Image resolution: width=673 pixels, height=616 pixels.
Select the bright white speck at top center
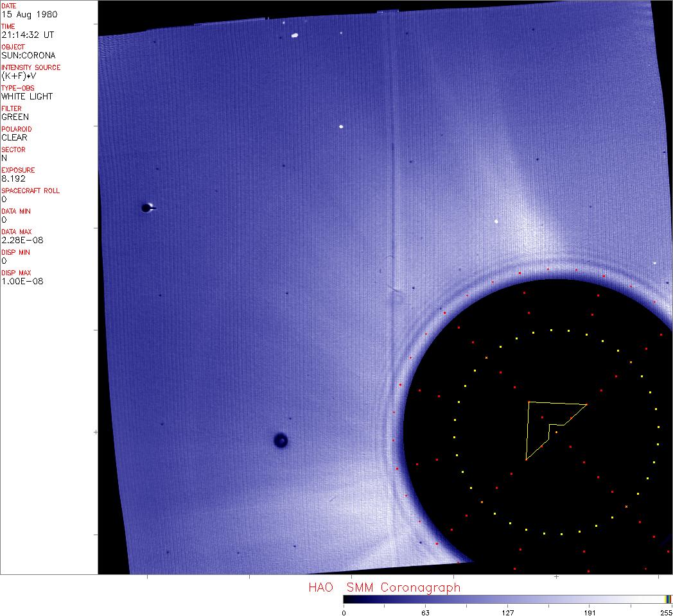(295, 35)
